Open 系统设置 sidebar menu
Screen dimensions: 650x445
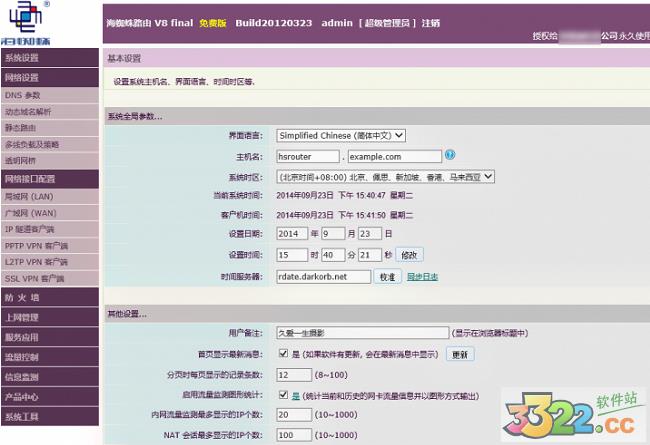coord(50,58)
